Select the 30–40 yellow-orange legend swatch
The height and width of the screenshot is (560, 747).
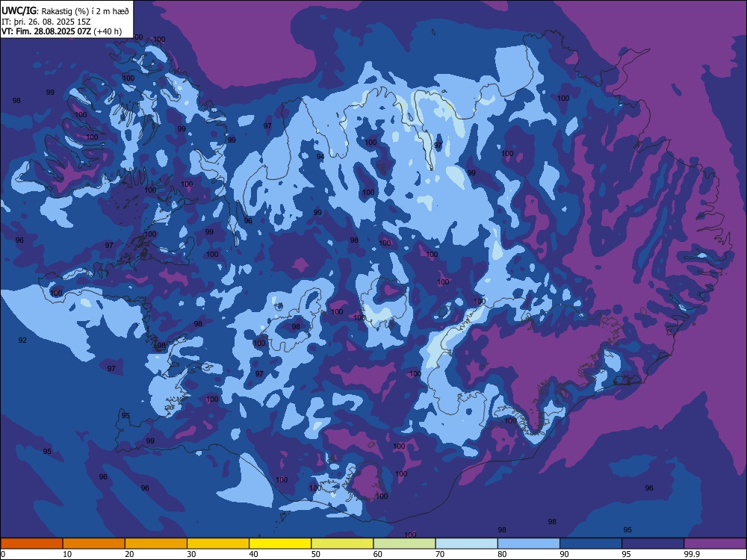218,544
